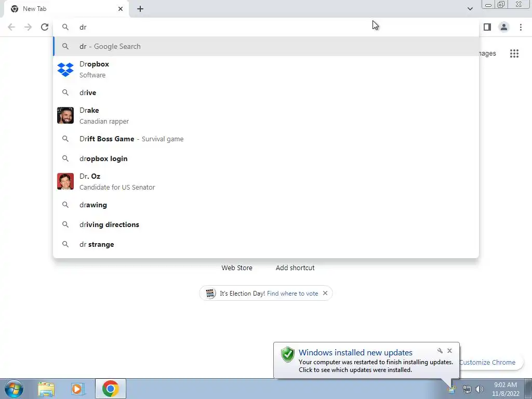
Task: Choose the Dropbox Software suggestion
Action: click(266, 70)
